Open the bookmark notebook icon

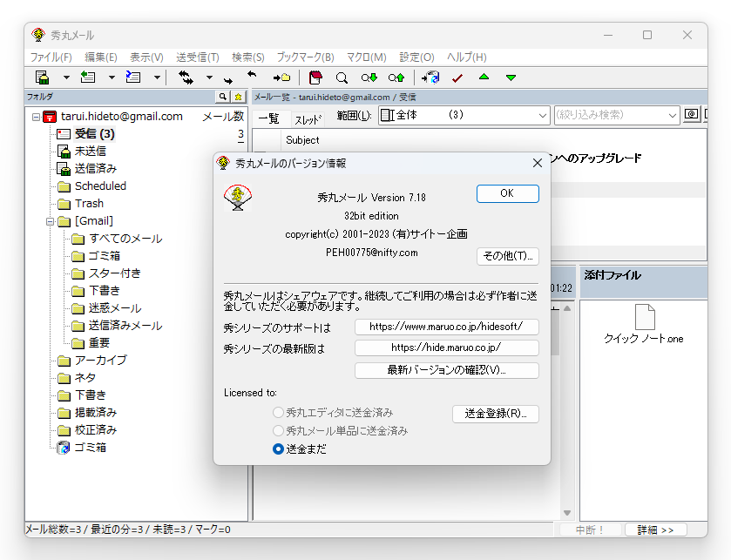point(316,78)
